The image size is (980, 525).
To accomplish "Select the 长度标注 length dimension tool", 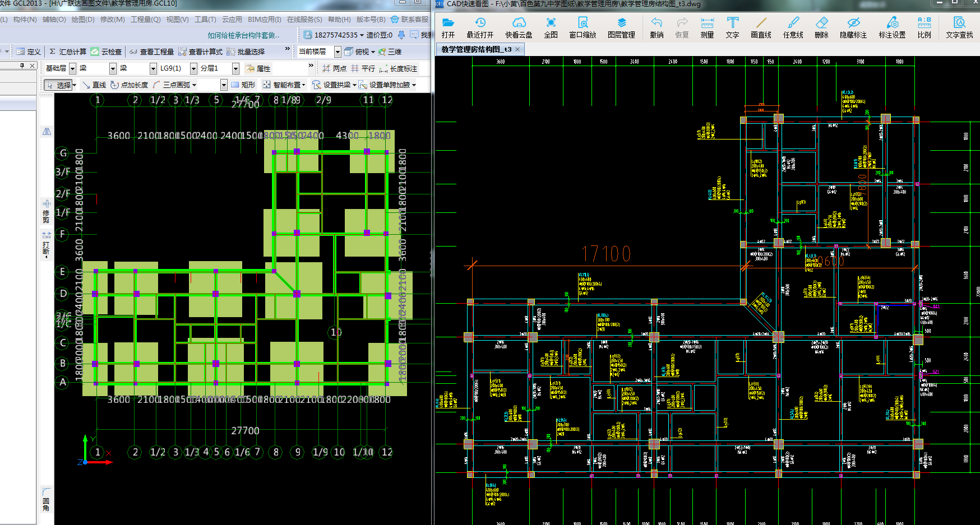I will (x=399, y=68).
